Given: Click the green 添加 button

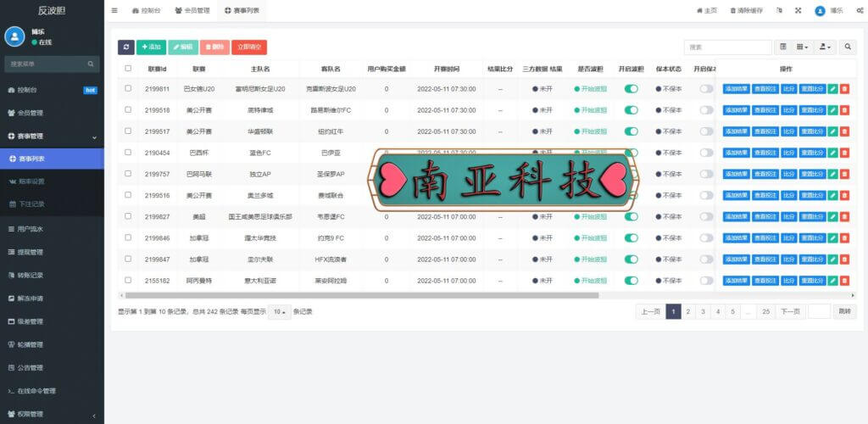Looking at the screenshot, I should 151,47.
